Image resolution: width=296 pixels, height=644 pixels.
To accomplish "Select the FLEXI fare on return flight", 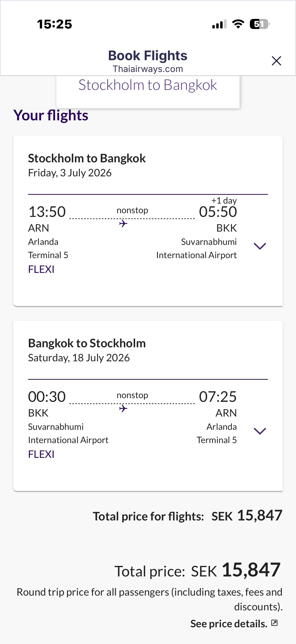I will pos(41,454).
